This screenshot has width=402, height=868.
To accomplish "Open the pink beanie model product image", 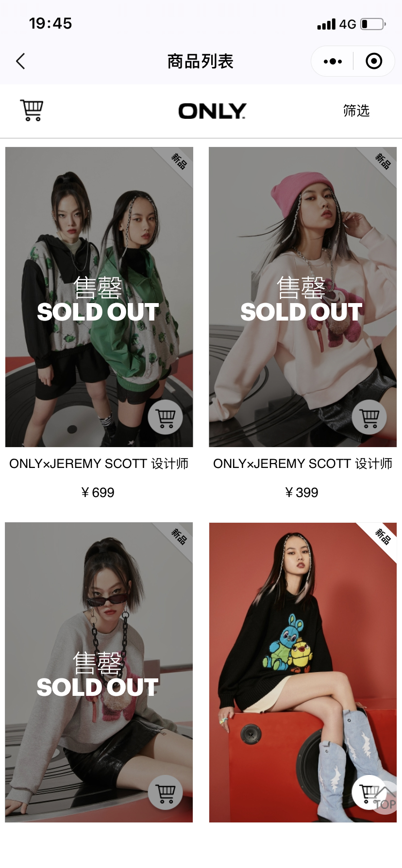I will (302, 297).
